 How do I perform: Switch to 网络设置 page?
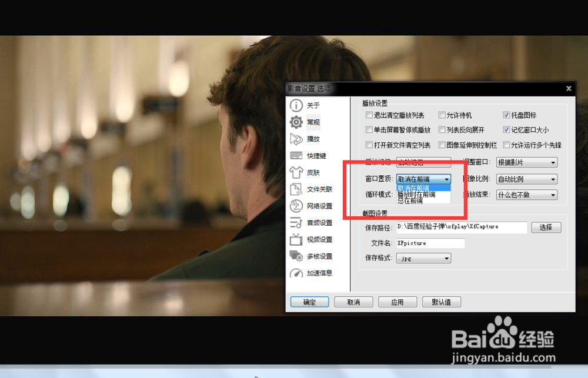[x=319, y=206]
